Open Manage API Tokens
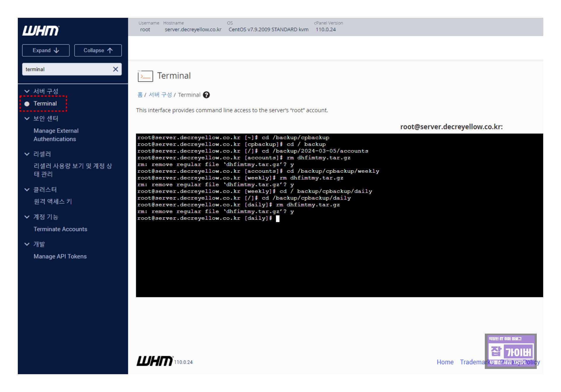 (60, 256)
